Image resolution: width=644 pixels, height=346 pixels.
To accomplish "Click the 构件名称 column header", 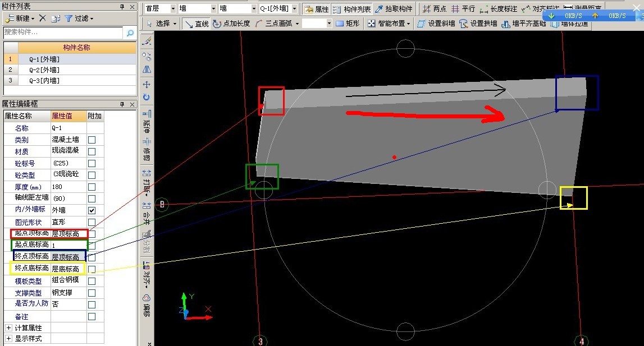I will pyautogui.click(x=77, y=48).
